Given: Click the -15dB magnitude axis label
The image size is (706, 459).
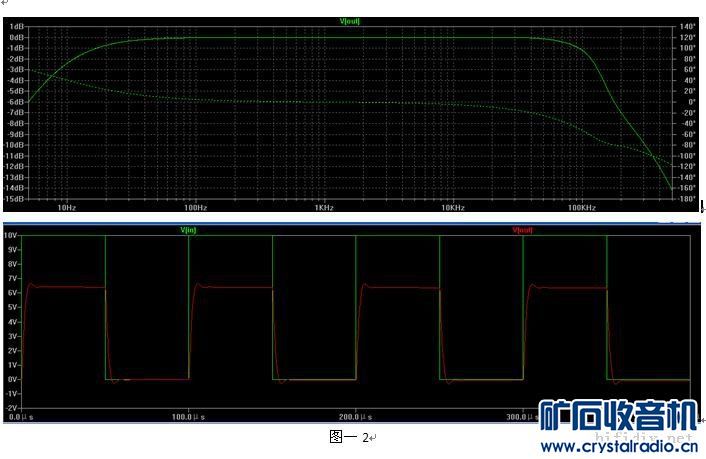Looking at the screenshot, I should click(x=14, y=198).
